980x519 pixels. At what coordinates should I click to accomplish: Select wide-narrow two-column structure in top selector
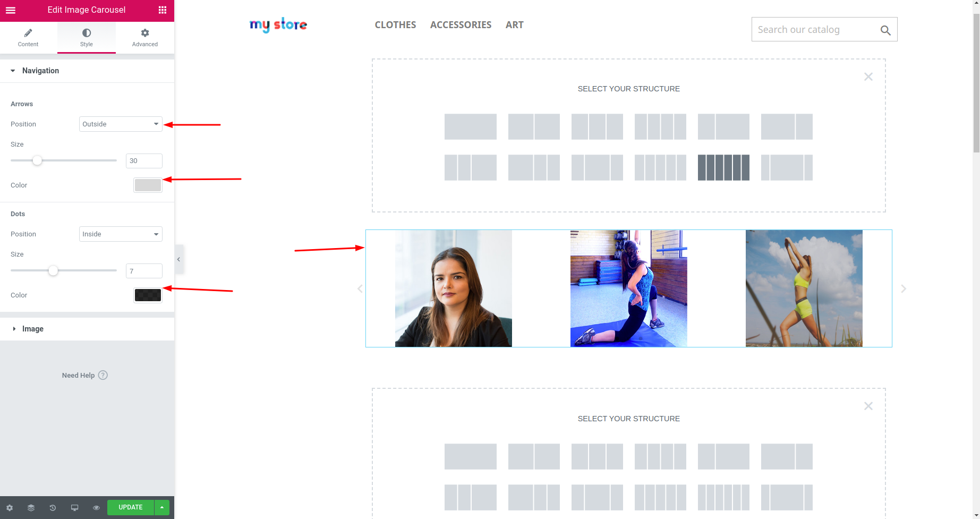[787, 126]
